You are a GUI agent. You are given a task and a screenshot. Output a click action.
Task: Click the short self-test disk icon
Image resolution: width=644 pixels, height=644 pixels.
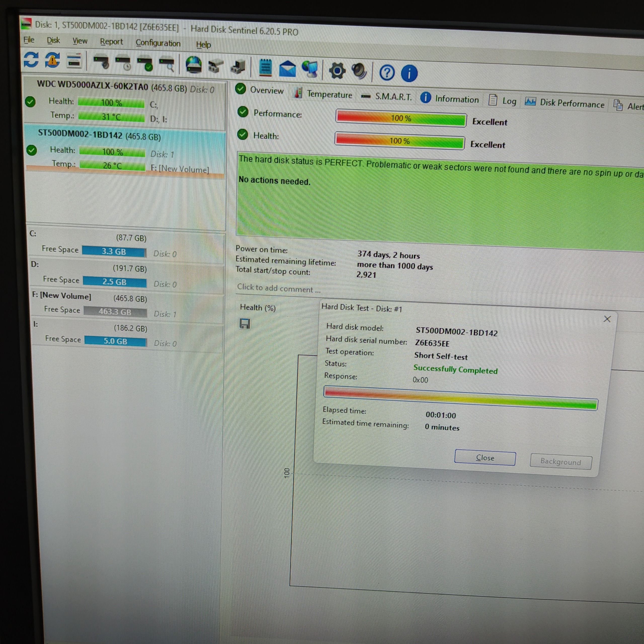click(102, 62)
